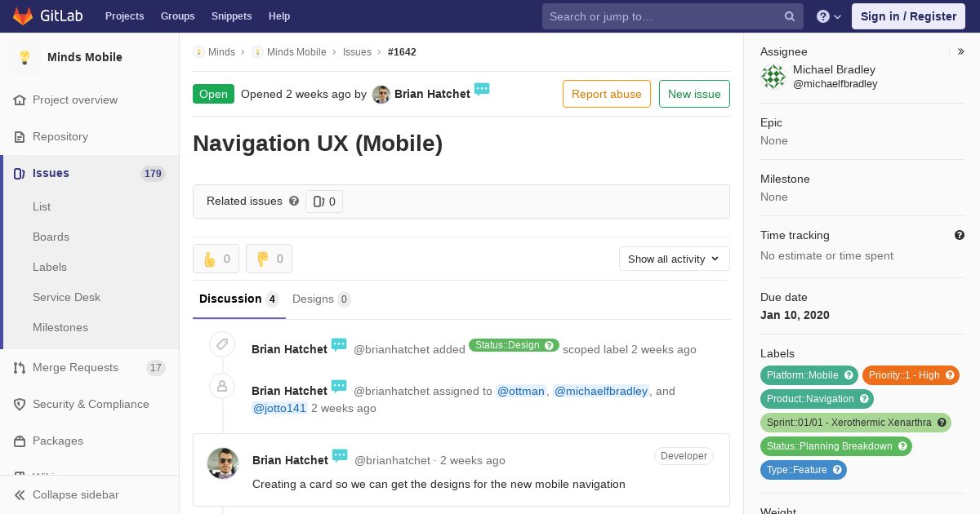This screenshot has width=980, height=514.
Task: Click the Platform::Mobile label help icon
Action: [849, 375]
